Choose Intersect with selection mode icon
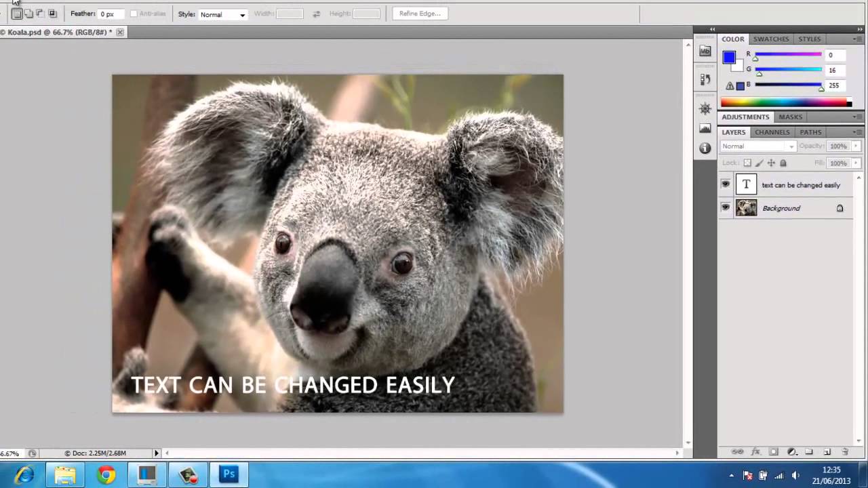The width and height of the screenshot is (868, 488). click(x=52, y=14)
